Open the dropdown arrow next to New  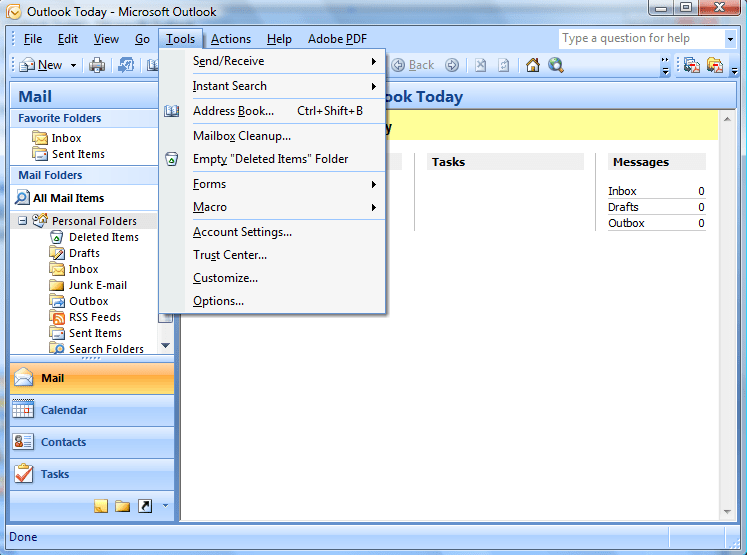coord(73,65)
